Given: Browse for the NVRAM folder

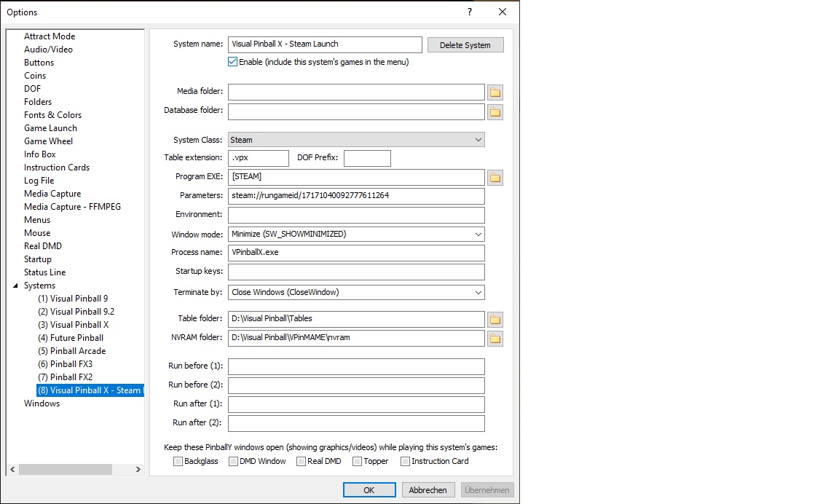Looking at the screenshot, I should click(495, 338).
